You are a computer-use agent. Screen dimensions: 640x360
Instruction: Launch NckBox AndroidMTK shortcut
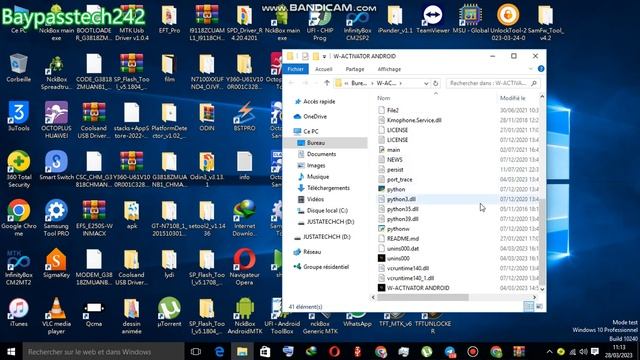click(244, 316)
